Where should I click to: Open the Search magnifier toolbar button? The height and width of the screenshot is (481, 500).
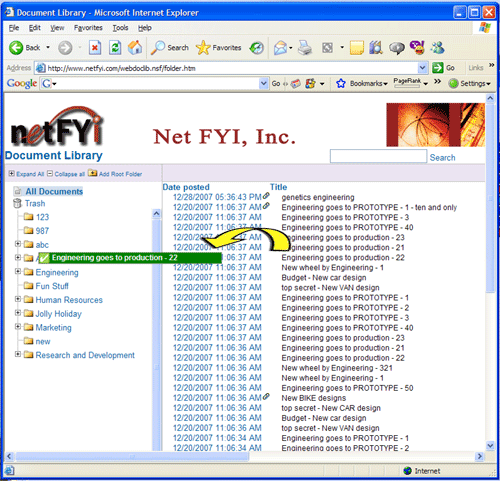(169, 48)
